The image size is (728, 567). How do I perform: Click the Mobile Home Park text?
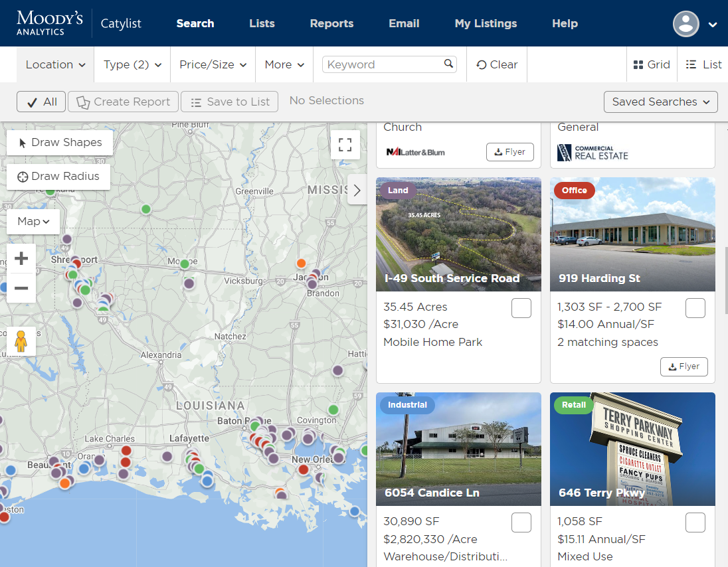pyautogui.click(x=432, y=342)
